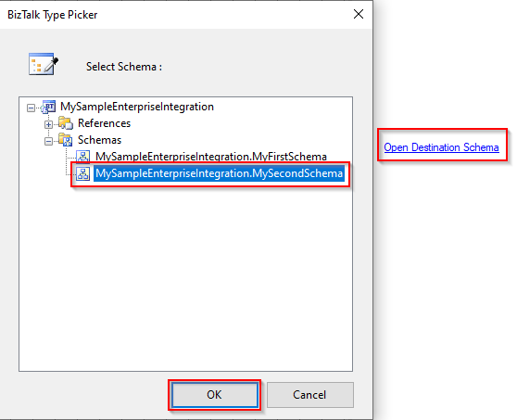
Task: Select MySampleEnterpriseIntegration.MySecondSchema in the tree
Action: pyautogui.click(x=219, y=173)
